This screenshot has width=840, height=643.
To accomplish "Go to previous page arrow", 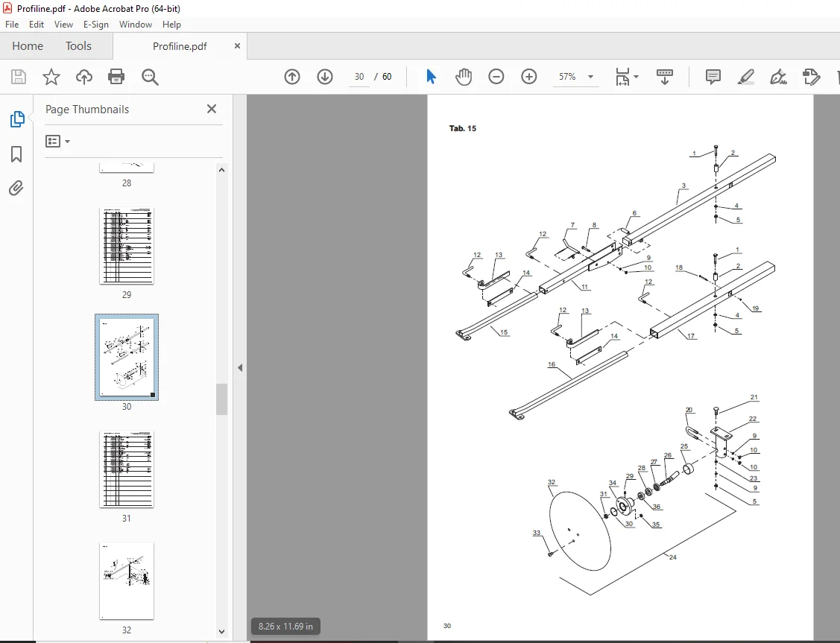I will tap(292, 77).
